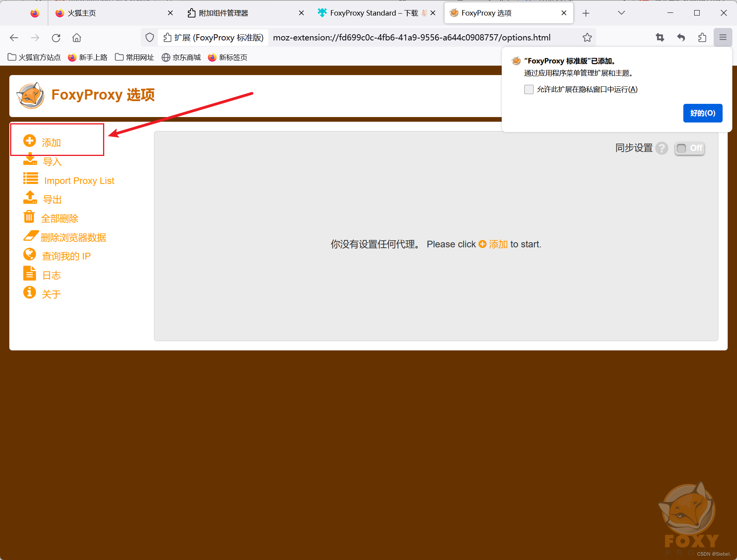Reload the page with refresh icon
Viewport: 737px width, 560px height.
[x=56, y=38]
